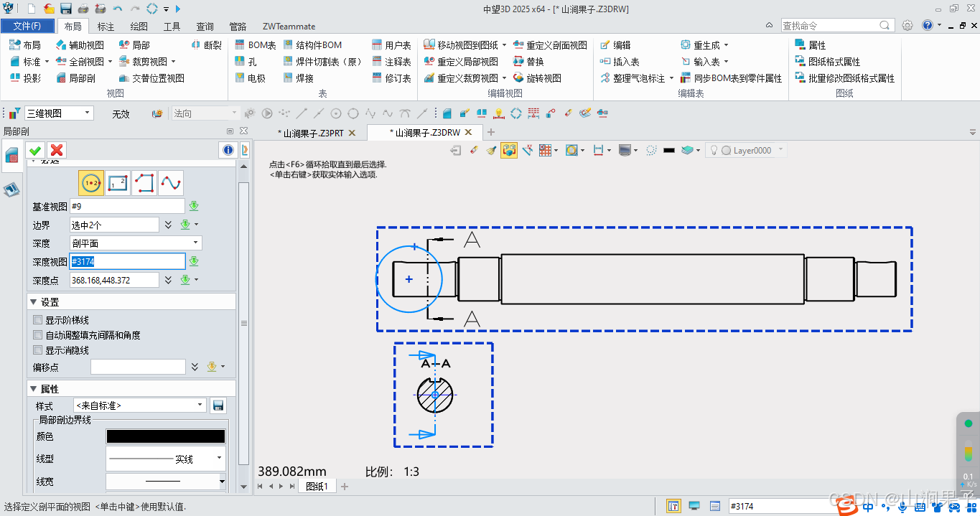Click the 局部剖 ribbon tool

click(75, 78)
